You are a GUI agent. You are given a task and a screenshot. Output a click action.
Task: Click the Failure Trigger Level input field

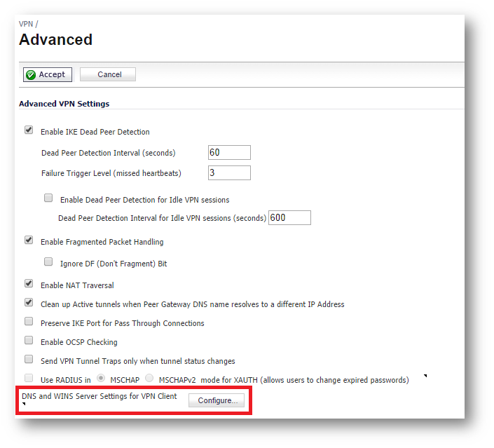click(229, 172)
